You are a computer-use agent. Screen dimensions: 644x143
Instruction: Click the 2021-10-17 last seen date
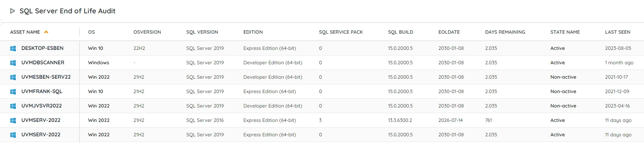(616, 77)
